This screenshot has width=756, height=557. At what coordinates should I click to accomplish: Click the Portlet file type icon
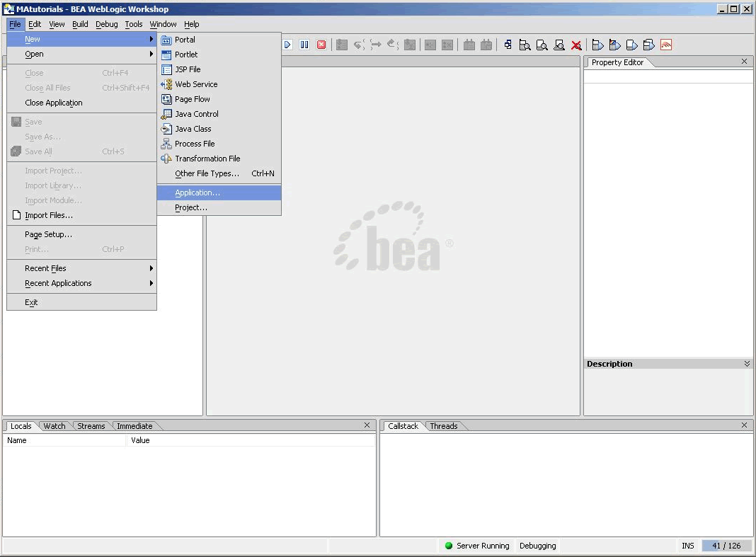[x=166, y=55]
